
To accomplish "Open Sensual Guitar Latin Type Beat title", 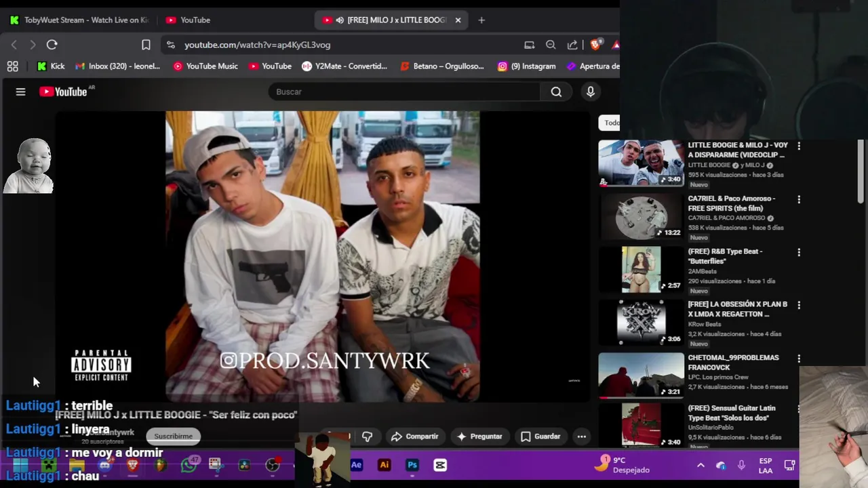I will [732, 413].
